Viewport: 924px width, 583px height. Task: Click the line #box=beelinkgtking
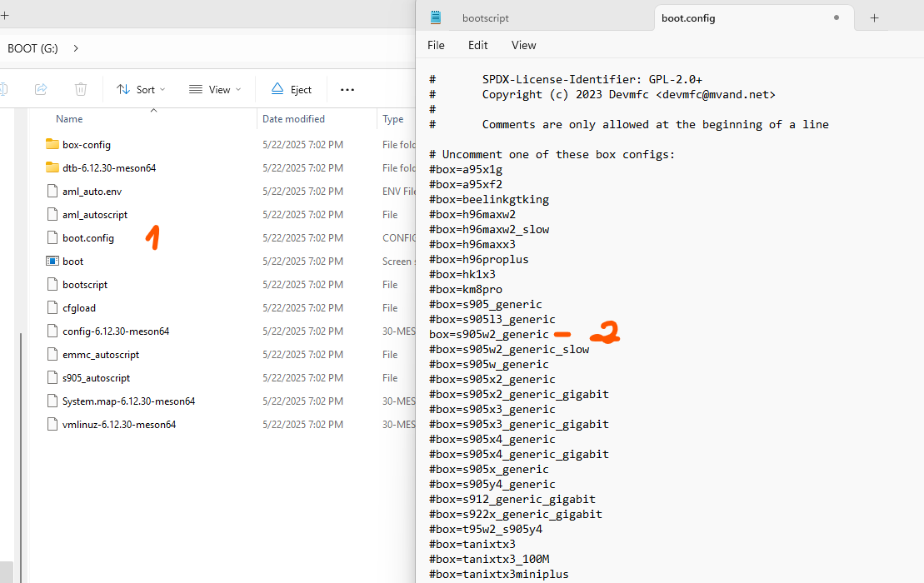(488, 200)
